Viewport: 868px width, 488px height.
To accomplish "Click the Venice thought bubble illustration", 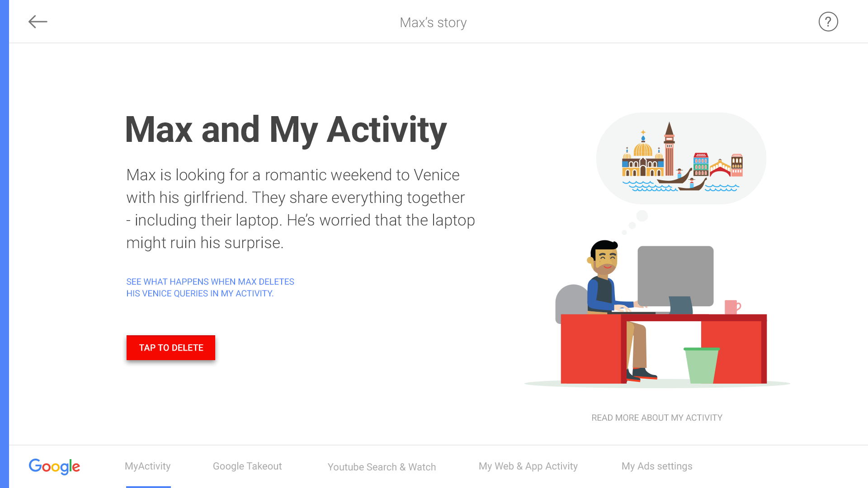I will pos(681,159).
